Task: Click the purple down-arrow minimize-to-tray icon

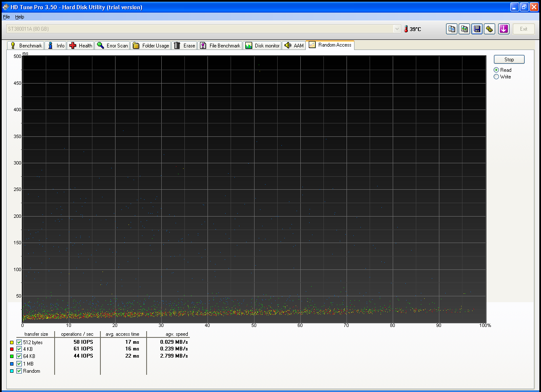Action: [x=504, y=29]
